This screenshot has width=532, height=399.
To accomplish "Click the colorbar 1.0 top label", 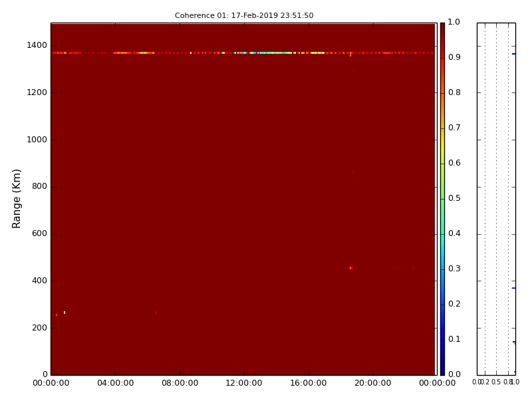I will [454, 22].
